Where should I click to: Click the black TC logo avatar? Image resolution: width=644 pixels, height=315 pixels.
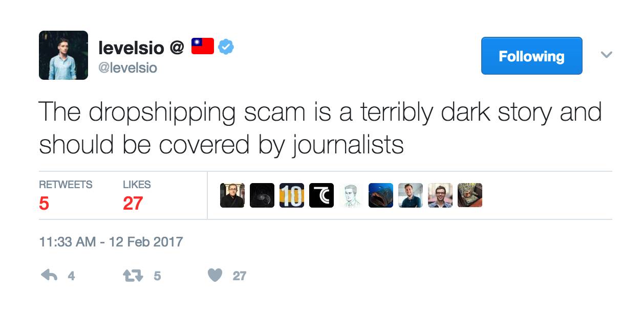(x=321, y=195)
